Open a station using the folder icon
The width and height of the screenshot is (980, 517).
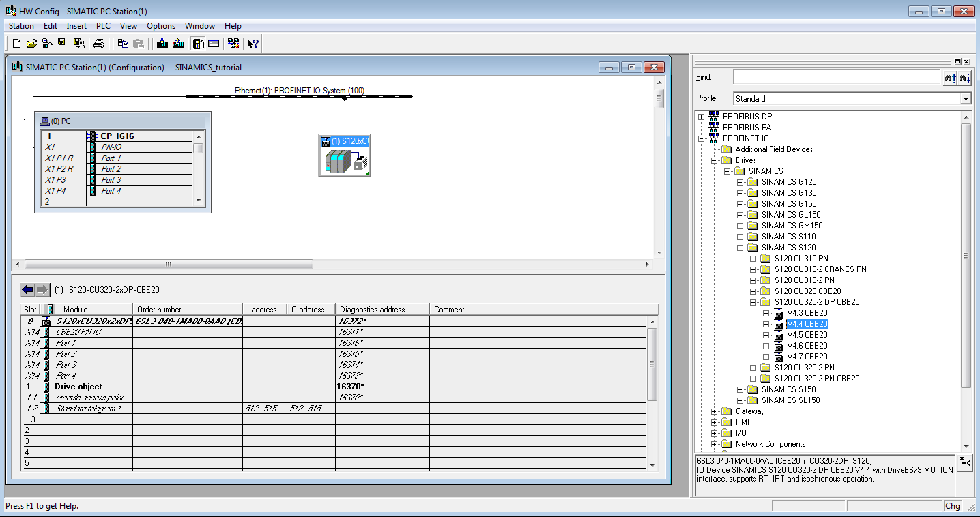click(31, 44)
